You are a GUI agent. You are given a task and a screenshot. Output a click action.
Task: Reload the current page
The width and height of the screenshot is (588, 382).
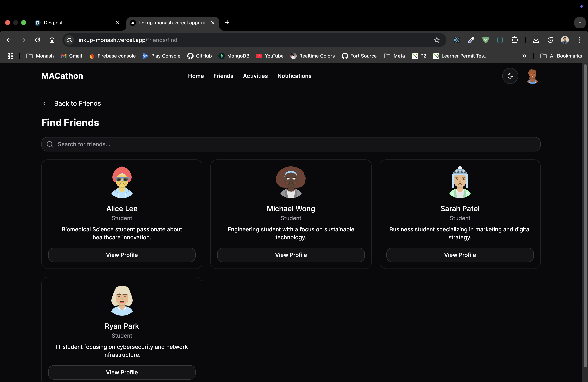[38, 40]
